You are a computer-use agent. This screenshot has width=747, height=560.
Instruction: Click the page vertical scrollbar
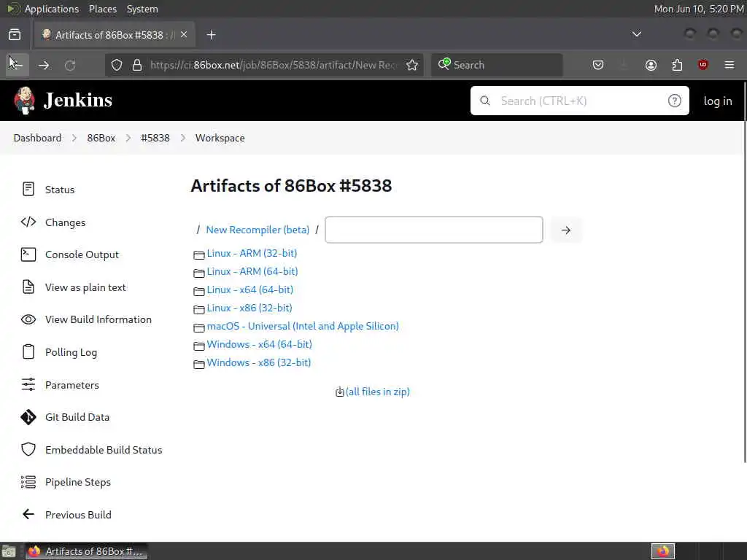tap(744, 271)
